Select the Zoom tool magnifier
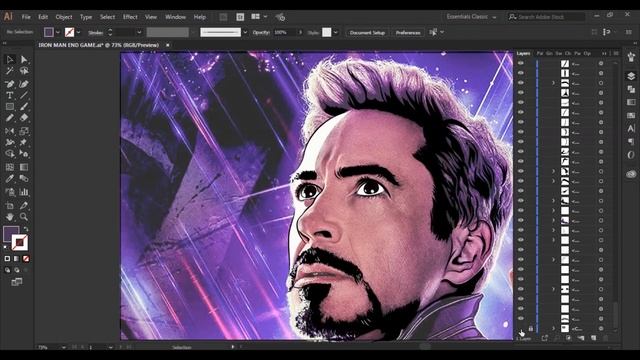640x360 pixels. pos(24,217)
